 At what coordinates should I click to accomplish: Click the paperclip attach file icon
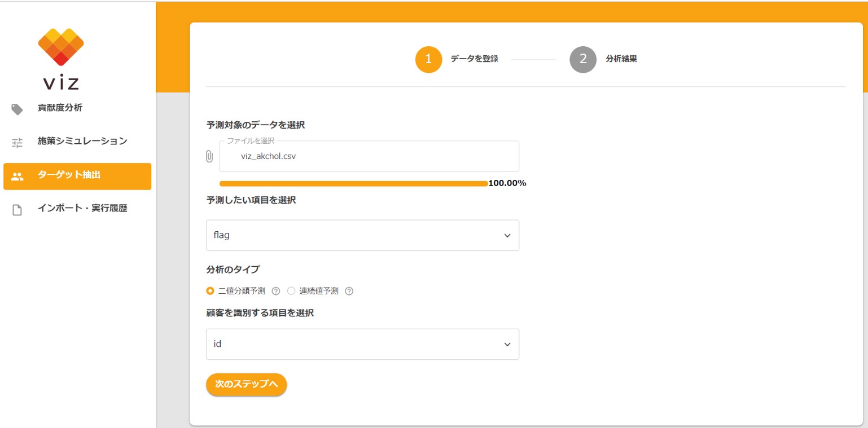(x=209, y=156)
